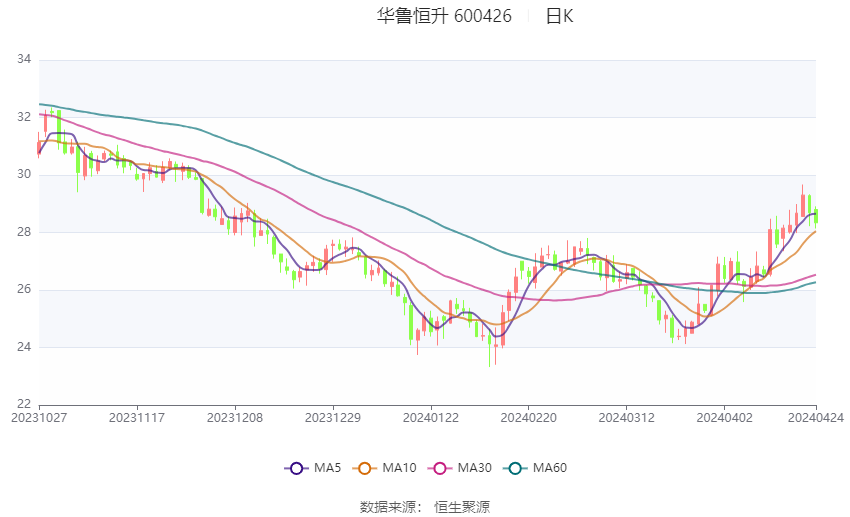Click the 20240402 date axis label
This screenshot has height=517, width=850.
pyautogui.click(x=724, y=418)
